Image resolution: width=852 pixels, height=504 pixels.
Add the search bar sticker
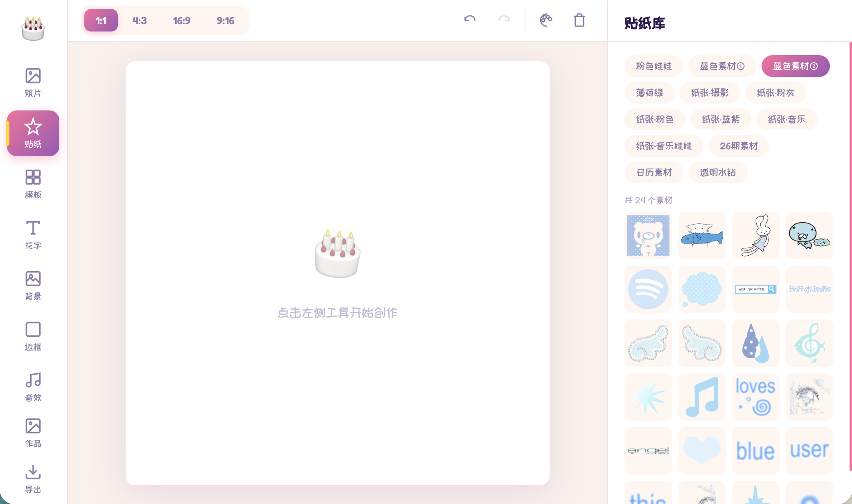756,289
